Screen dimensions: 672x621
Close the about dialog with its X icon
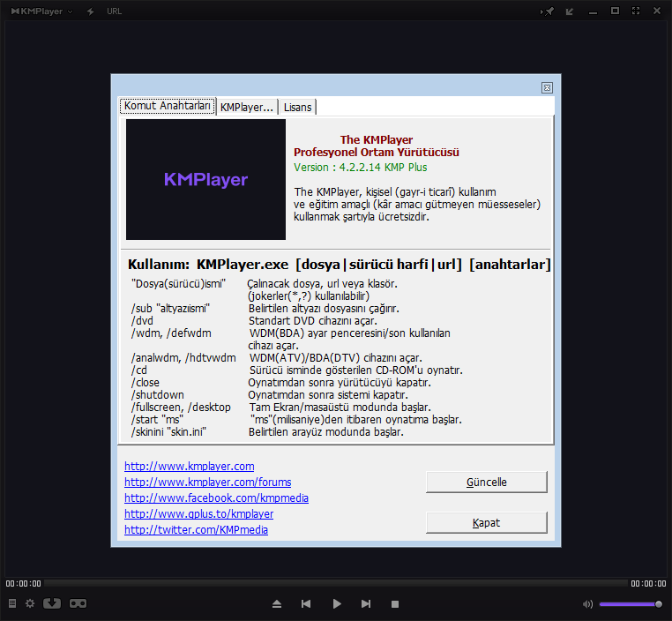(547, 87)
